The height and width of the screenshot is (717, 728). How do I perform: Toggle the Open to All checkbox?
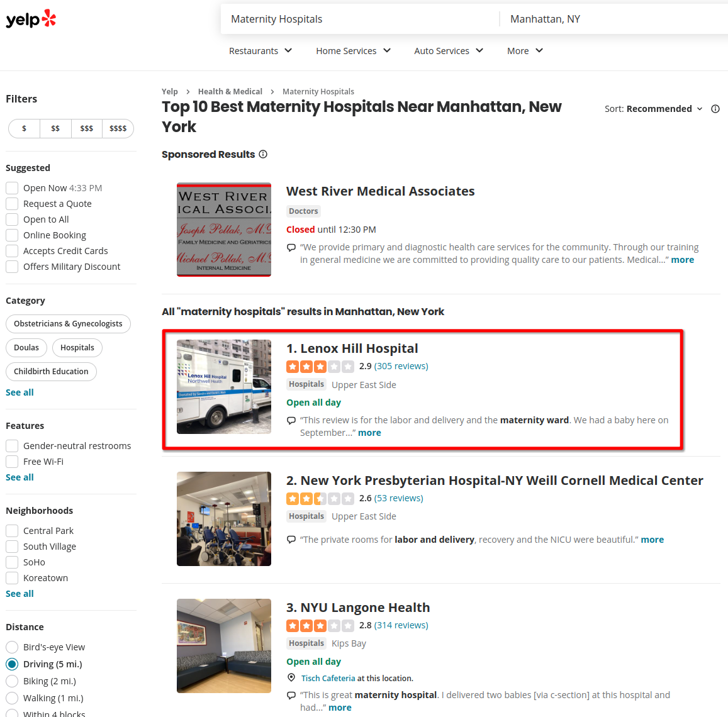12,220
